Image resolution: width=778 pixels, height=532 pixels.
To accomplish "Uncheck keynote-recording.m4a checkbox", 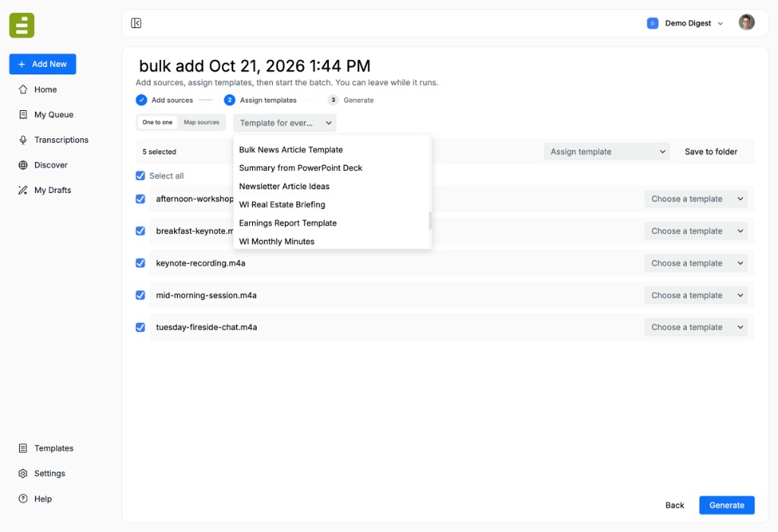I will point(141,263).
